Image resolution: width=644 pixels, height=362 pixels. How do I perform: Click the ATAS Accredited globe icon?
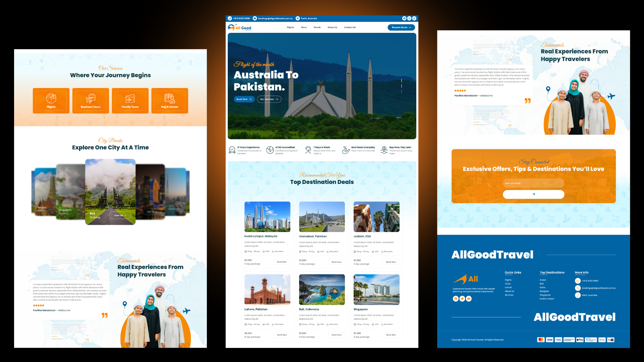[x=270, y=150]
